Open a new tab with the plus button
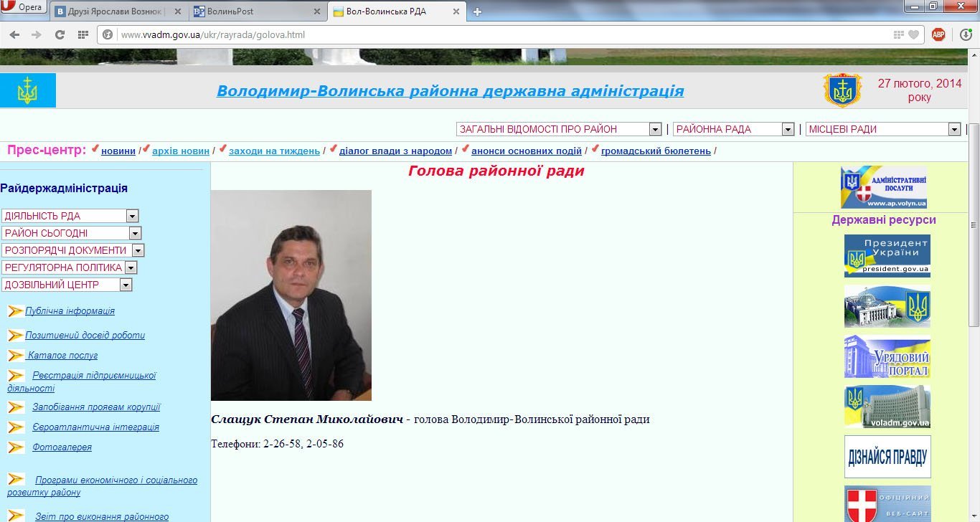 478,11
